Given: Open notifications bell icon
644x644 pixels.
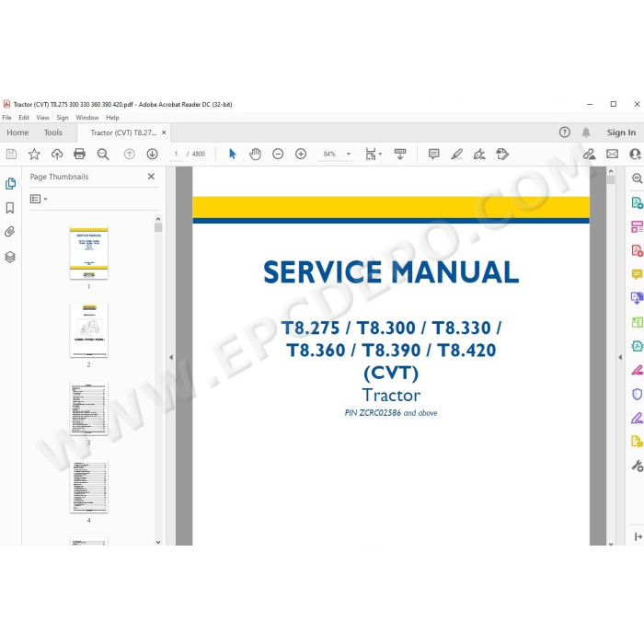Looking at the screenshot, I should pyautogui.click(x=586, y=132).
